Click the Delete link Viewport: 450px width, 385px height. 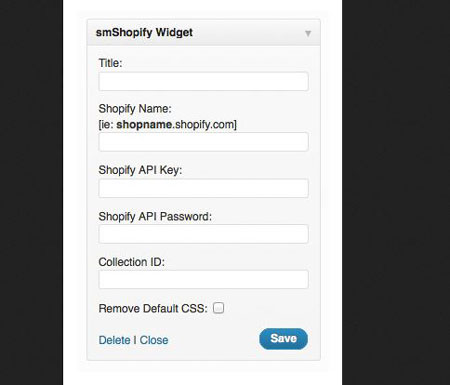(114, 340)
